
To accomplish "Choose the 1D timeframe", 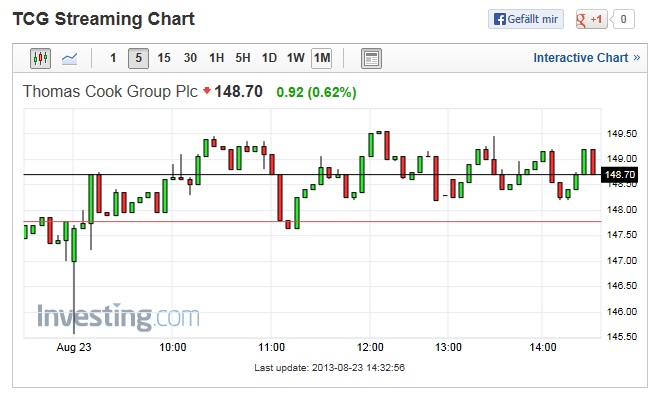I will [x=269, y=58].
